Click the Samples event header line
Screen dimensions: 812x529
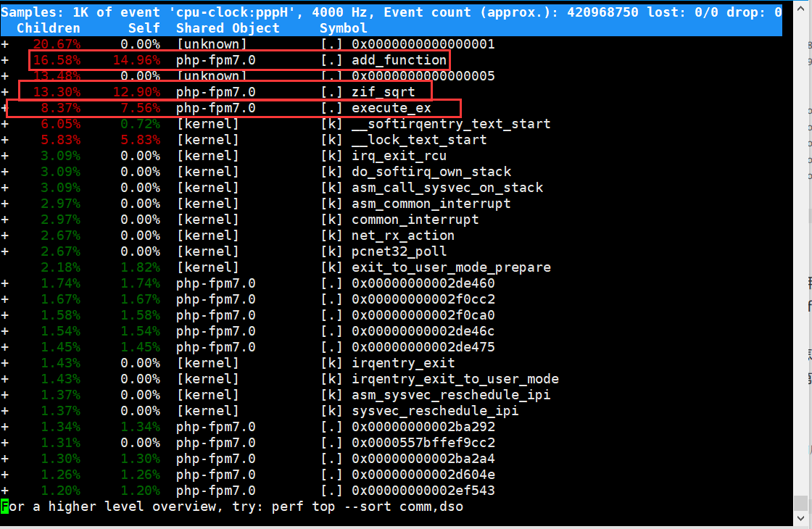click(391, 12)
